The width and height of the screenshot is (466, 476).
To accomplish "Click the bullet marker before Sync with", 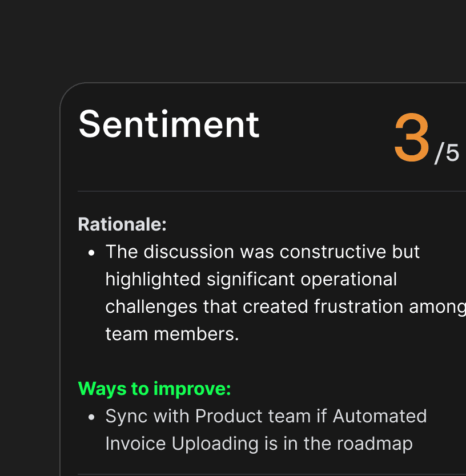I will point(91,417).
